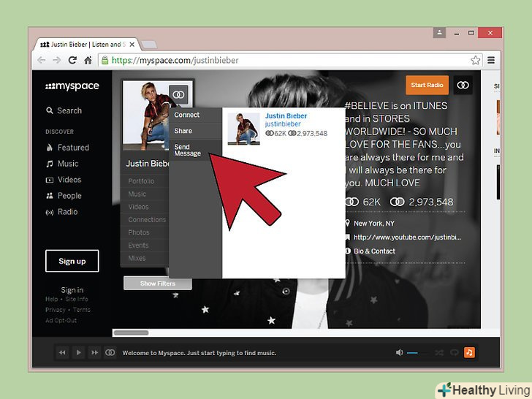Click the browser forward arrow

coord(57,61)
